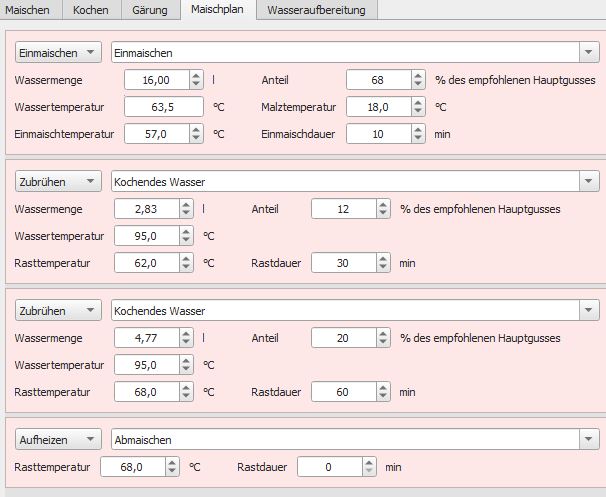606x497 pixels.
Task: Click the Rasttemperatur 68,0 field in second Zubrühen
Action: [147, 392]
